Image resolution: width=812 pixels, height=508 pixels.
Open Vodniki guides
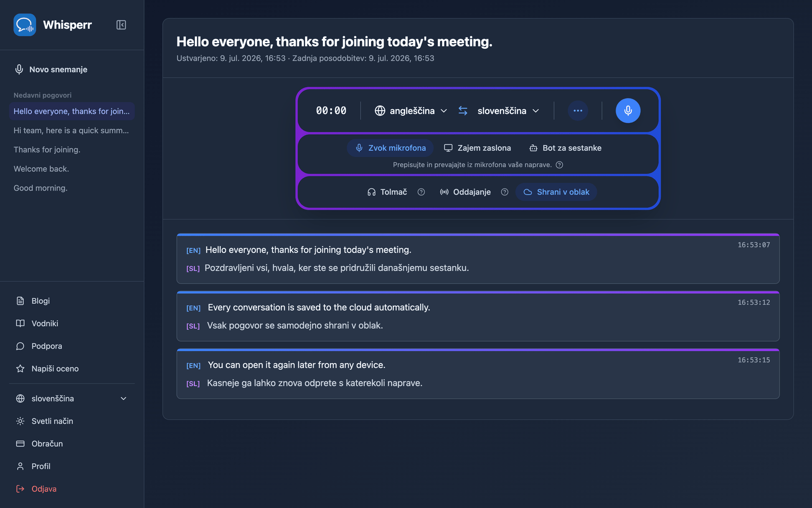pyautogui.click(x=72, y=324)
